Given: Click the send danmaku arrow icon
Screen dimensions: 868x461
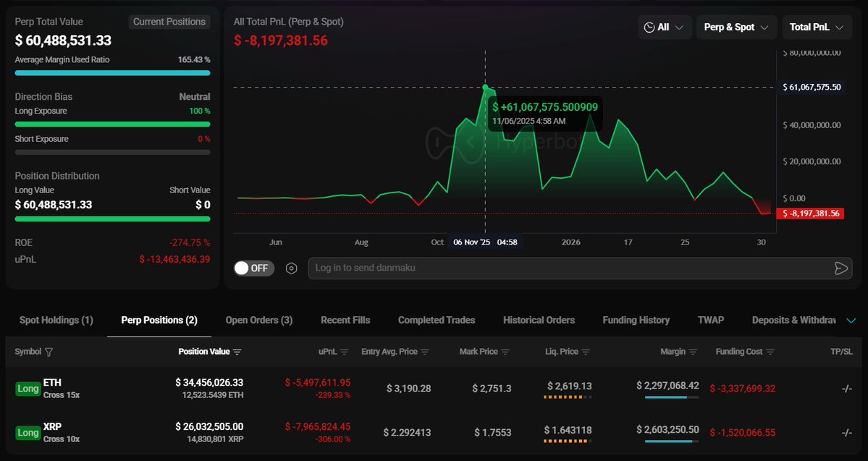Looking at the screenshot, I should point(840,268).
